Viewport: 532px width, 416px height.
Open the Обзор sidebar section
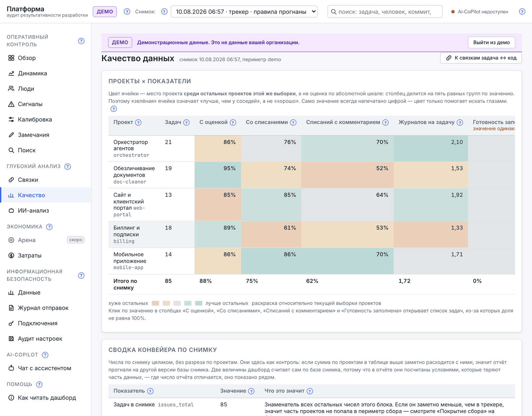[46, 58]
